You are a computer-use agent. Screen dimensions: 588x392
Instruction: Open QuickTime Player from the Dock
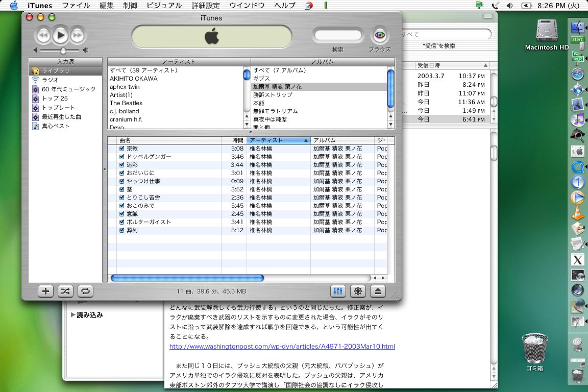pos(577,166)
